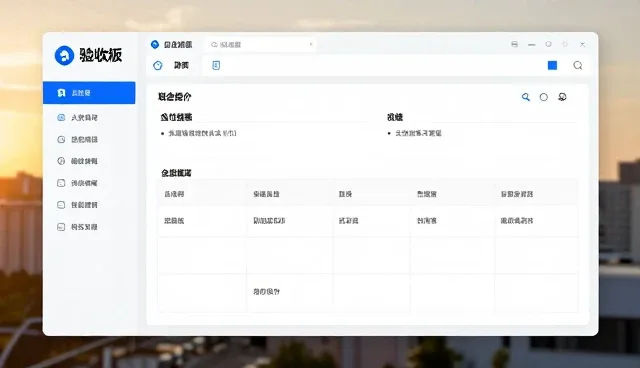Open the chat bubble icon in the content header
Viewport: 640px width, 368px height.
pos(562,97)
